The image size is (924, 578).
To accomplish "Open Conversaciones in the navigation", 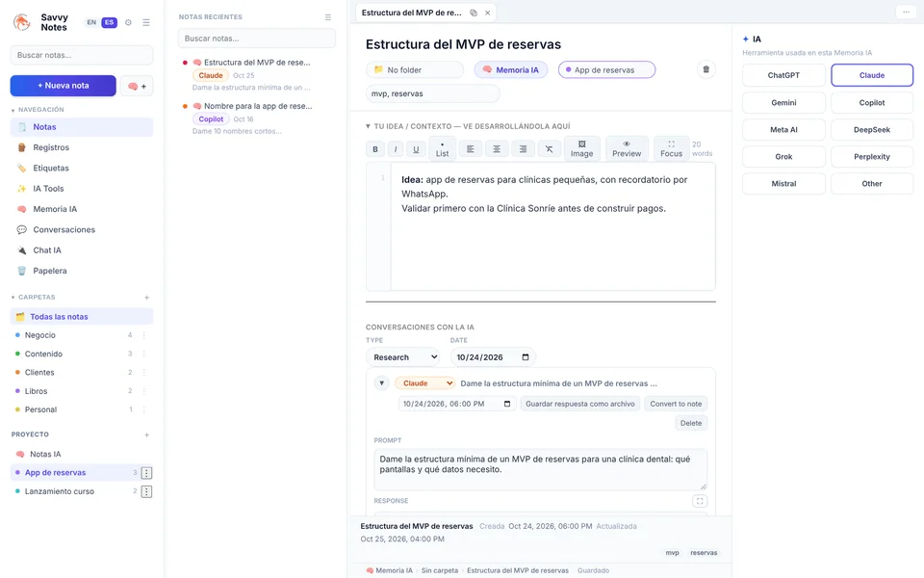I will 81,230.
